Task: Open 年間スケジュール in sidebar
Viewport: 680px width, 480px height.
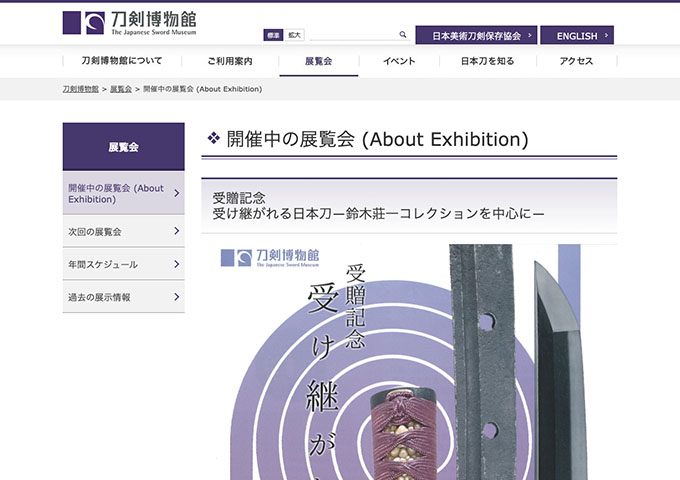Action: coord(124,264)
